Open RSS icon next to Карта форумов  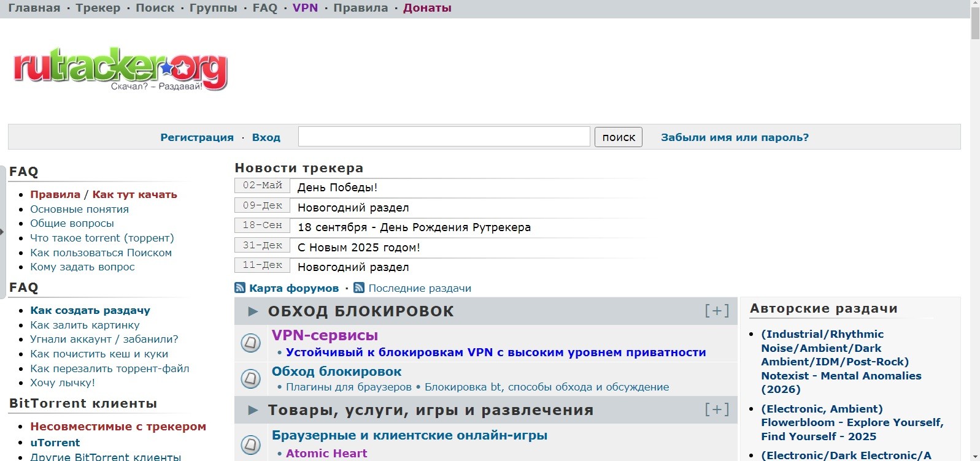pos(240,288)
